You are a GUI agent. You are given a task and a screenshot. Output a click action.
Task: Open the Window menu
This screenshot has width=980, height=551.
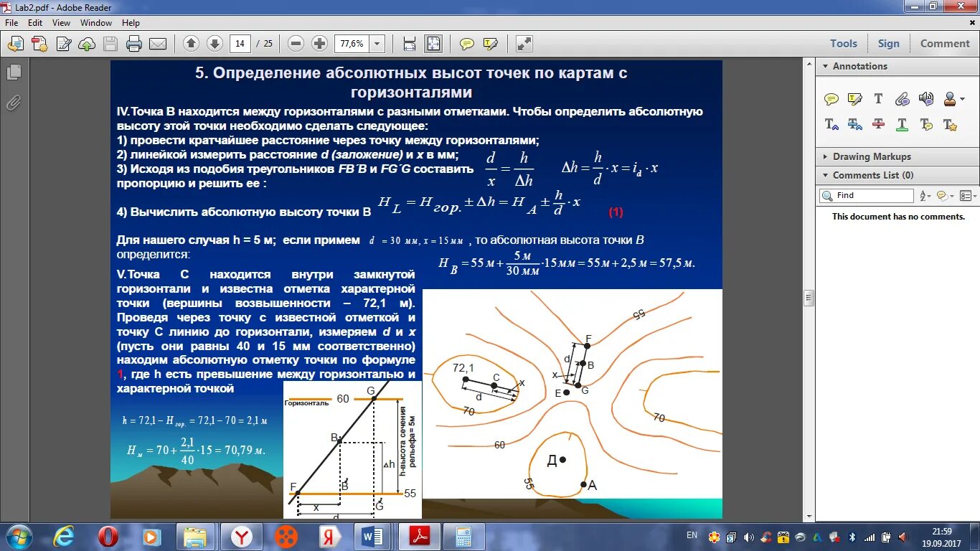point(96,23)
